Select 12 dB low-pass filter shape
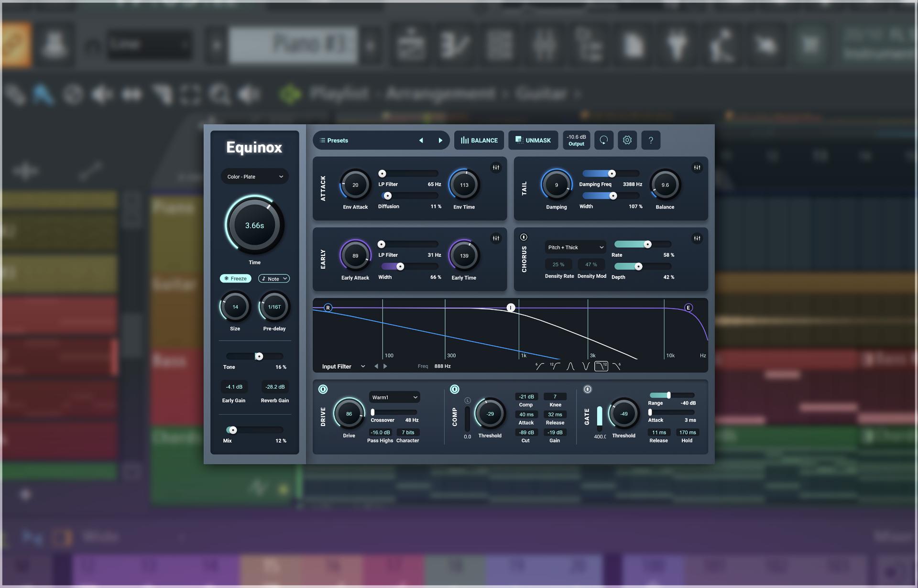Image resolution: width=918 pixels, height=588 pixels. click(601, 366)
